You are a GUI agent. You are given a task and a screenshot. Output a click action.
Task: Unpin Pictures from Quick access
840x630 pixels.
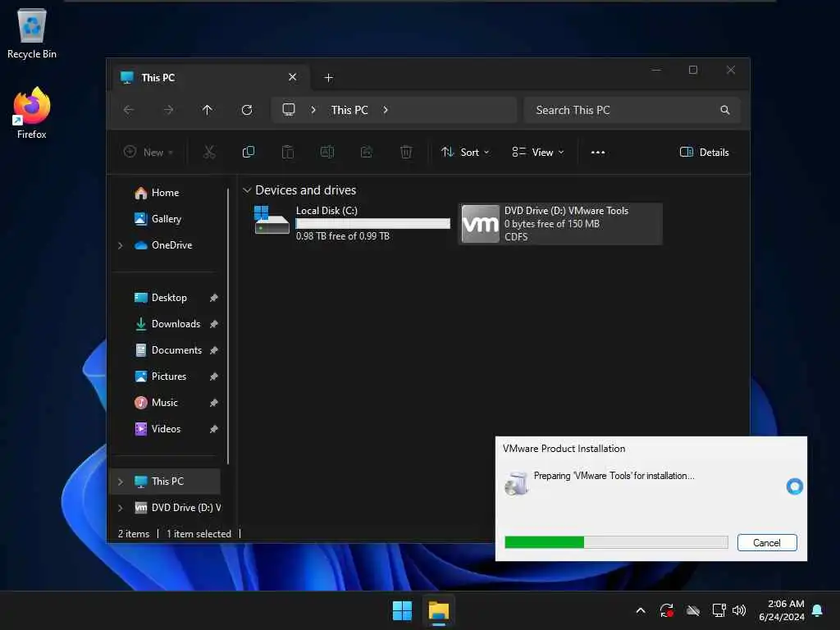pos(214,377)
